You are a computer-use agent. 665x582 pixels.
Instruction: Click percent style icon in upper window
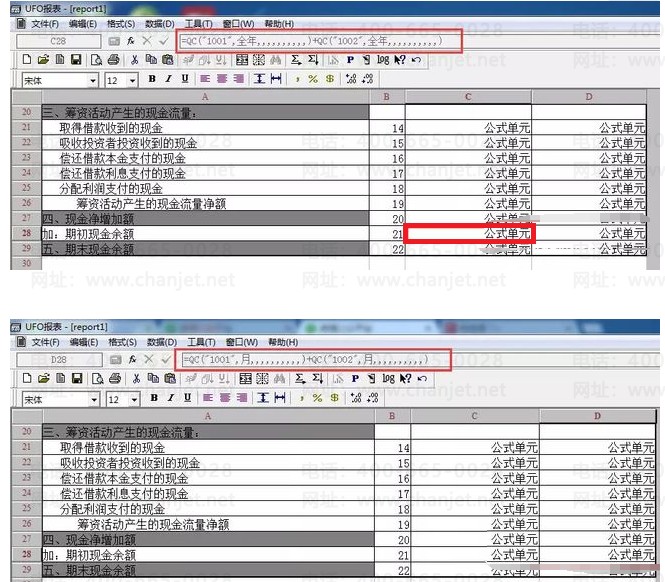[313, 79]
